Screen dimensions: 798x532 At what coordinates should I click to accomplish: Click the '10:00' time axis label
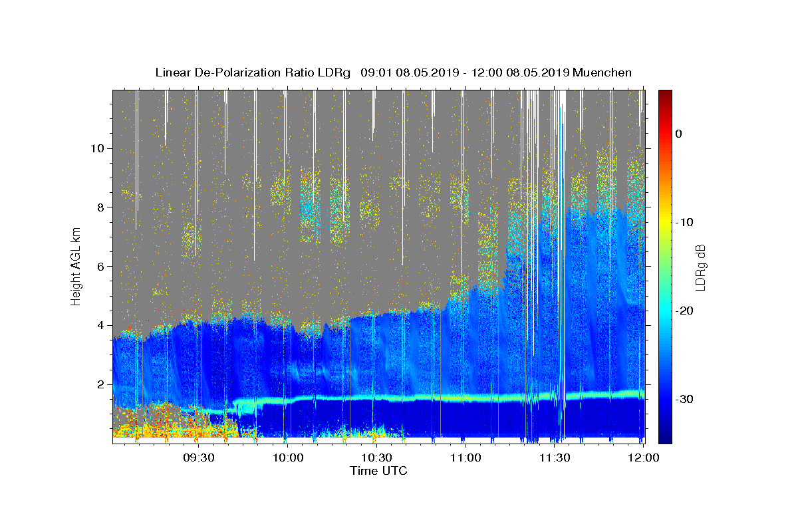288,458
